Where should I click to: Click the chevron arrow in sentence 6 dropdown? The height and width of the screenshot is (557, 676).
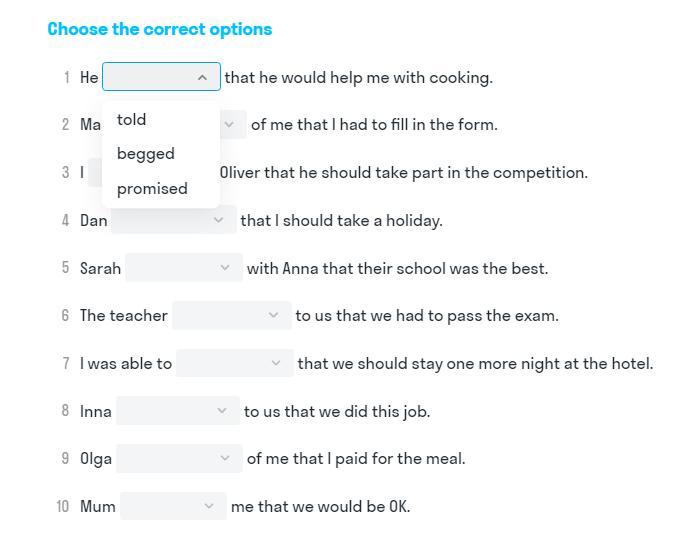(x=274, y=316)
